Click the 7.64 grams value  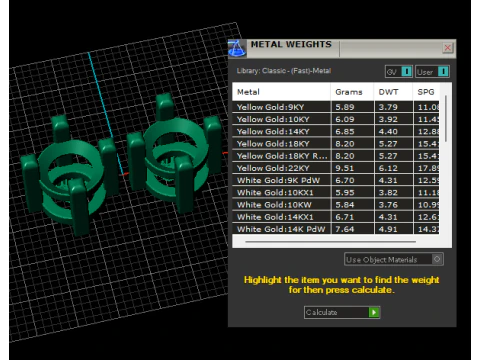(x=345, y=229)
